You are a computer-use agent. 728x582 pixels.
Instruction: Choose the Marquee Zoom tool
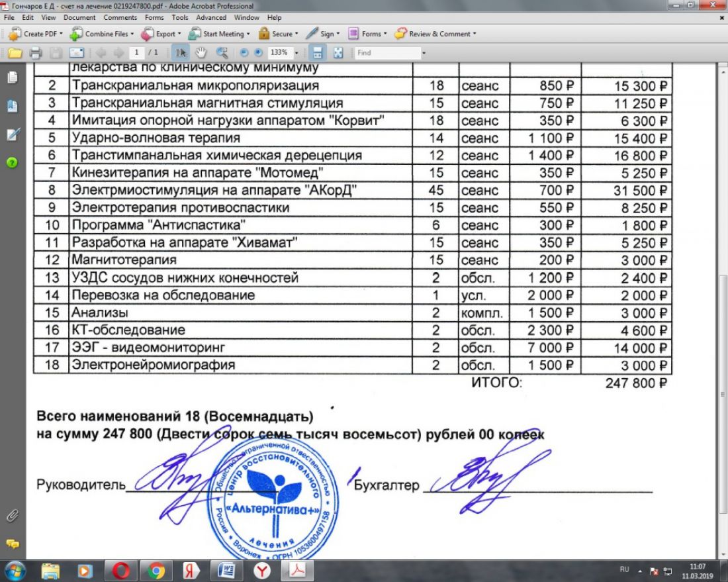click(222, 53)
